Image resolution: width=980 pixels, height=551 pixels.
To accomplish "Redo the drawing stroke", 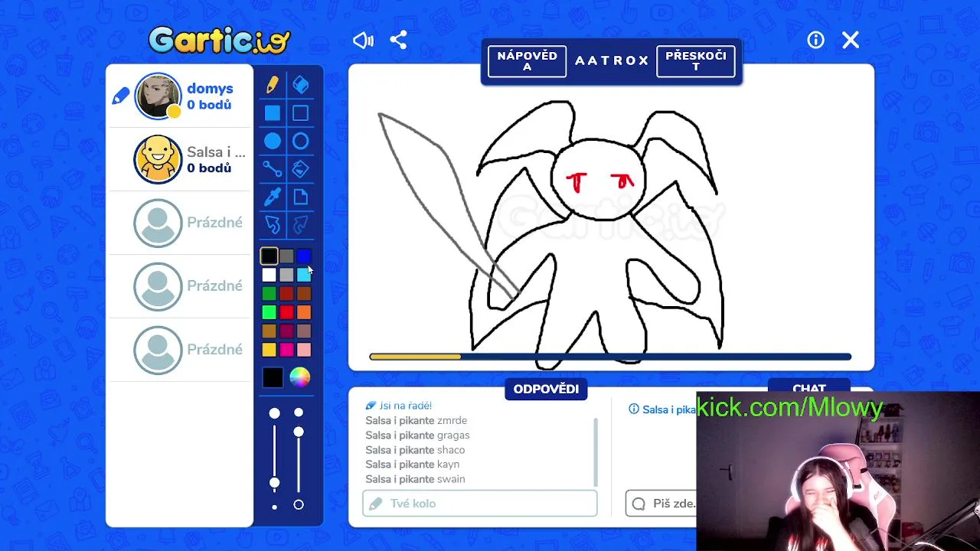I will [300, 224].
